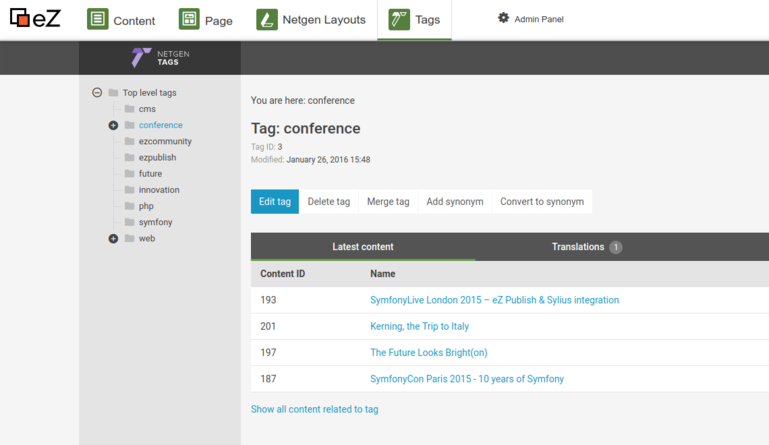Select the web tag

[x=147, y=238]
